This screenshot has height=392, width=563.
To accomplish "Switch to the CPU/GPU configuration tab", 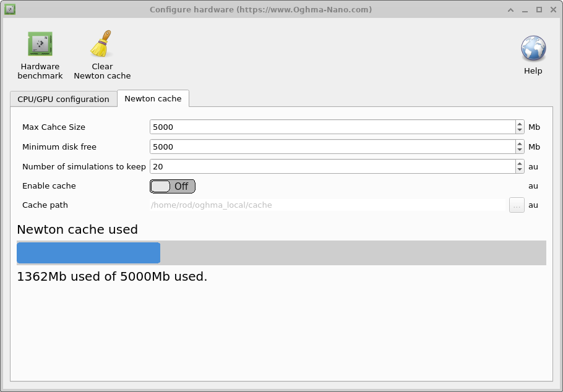I will [63, 98].
